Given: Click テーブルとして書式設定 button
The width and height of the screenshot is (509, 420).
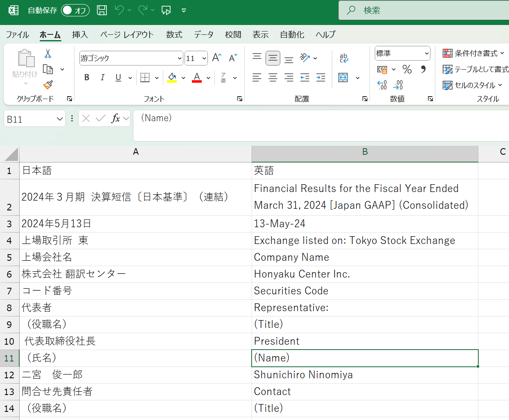Looking at the screenshot, I should tap(475, 69).
